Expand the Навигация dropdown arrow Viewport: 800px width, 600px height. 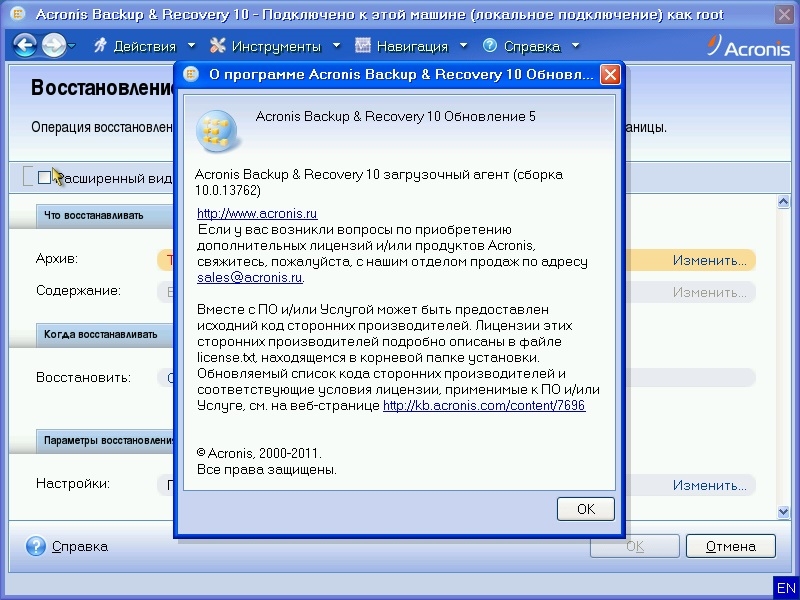463,46
